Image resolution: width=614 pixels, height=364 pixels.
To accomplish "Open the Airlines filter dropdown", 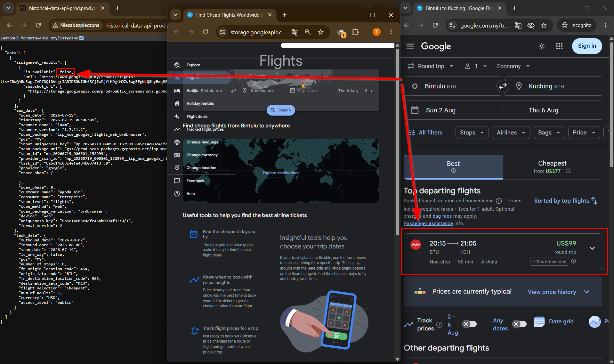I will coord(511,133).
